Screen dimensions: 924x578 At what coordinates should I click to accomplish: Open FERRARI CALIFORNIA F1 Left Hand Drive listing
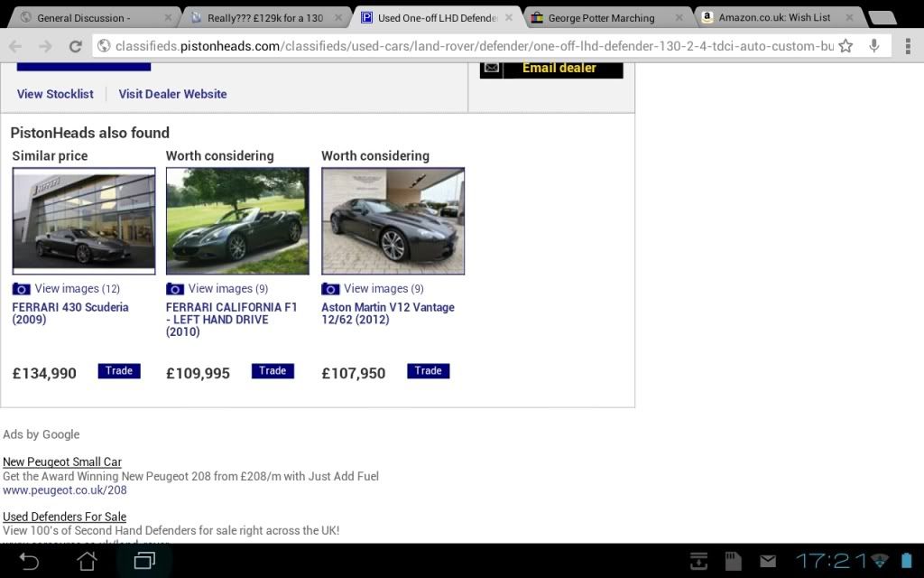coord(232,319)
